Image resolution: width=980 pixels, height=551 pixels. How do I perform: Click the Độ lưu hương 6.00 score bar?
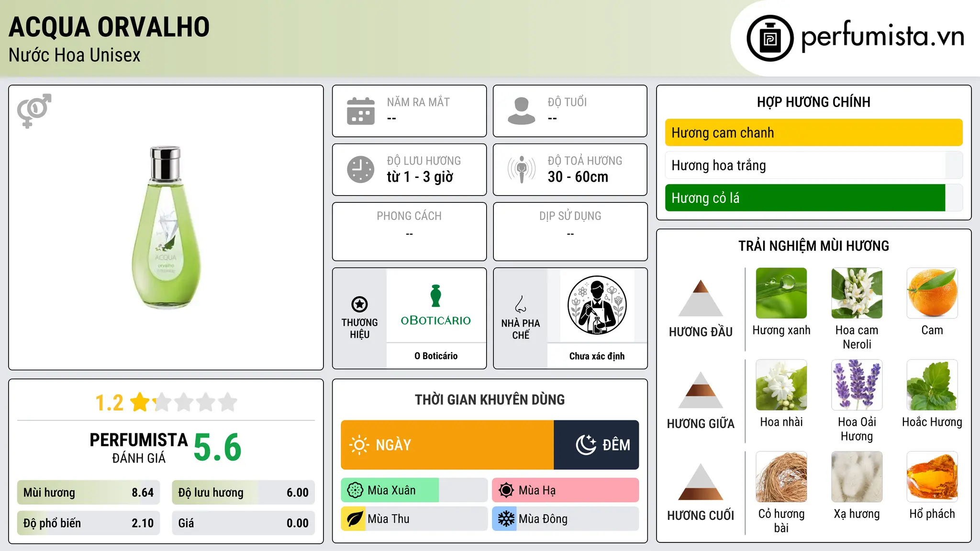pos(244,493)
